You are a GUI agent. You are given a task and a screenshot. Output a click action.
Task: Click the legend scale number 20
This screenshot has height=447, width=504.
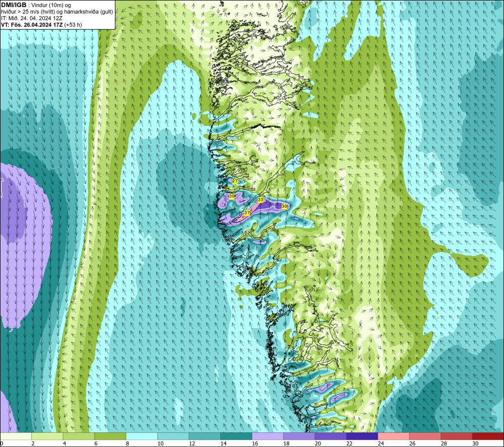coord(318,443)
